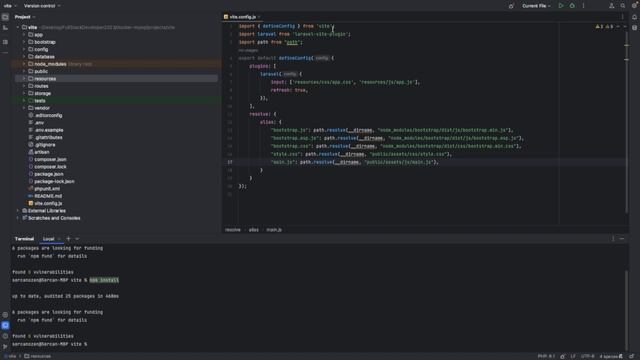Open the Project view dropdown
Screen dimensions: 640x360
point(25,17)
